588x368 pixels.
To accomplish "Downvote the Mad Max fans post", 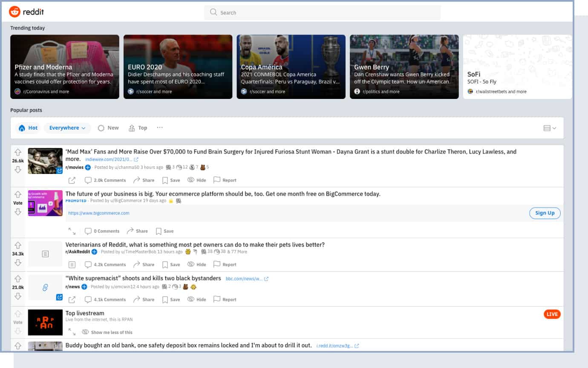I will [18, 170].
